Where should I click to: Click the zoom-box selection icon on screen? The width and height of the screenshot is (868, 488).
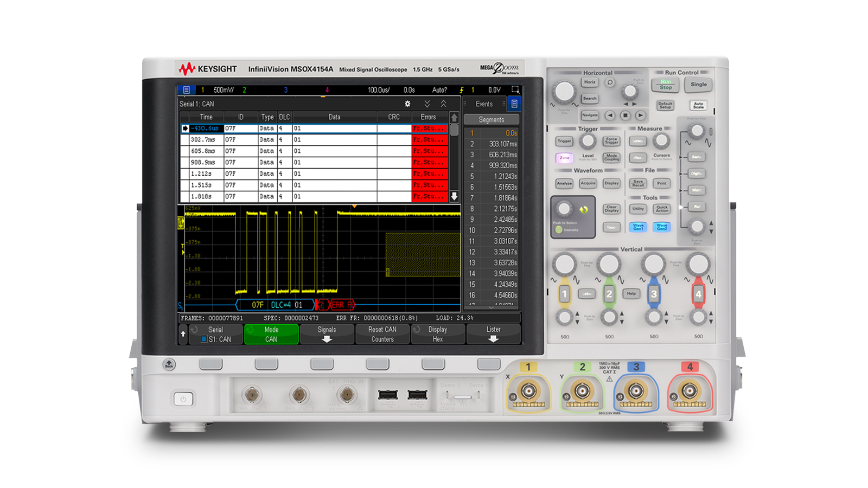coord(515,89)
